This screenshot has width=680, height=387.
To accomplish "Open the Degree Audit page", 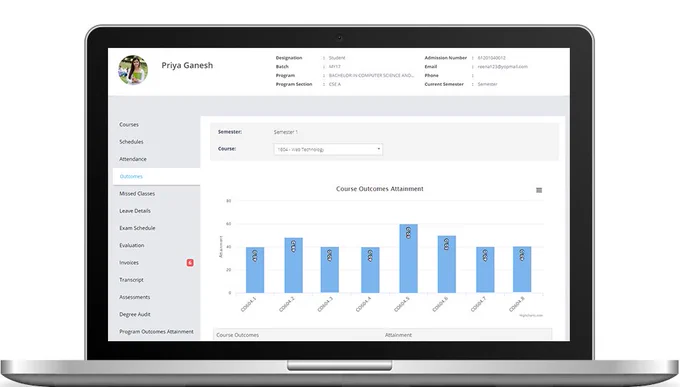I will coord(135,315).
